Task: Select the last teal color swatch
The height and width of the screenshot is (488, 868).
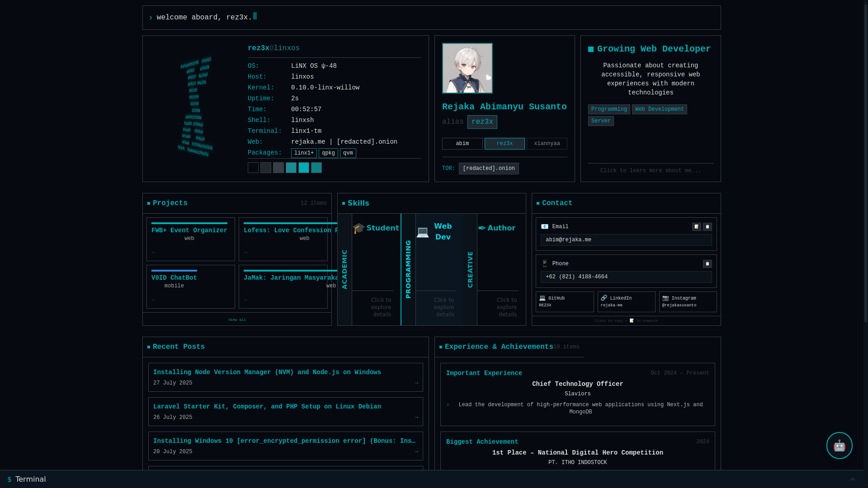Action: 316,168
